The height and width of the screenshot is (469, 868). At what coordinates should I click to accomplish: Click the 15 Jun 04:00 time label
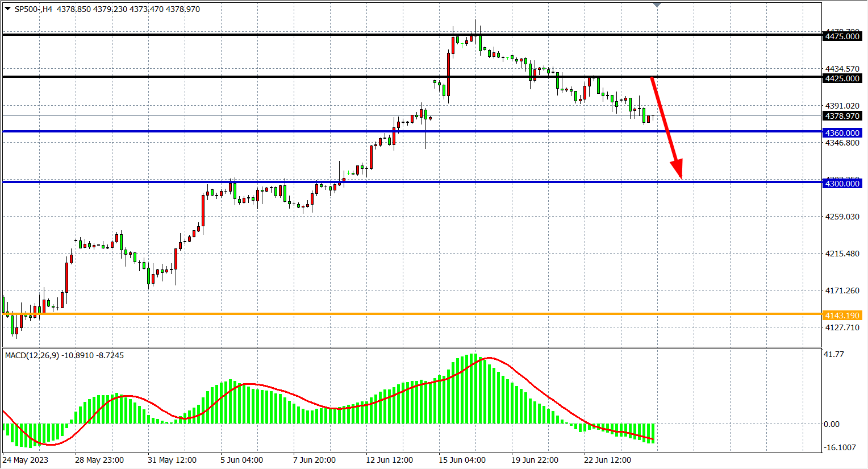(462, 460)
